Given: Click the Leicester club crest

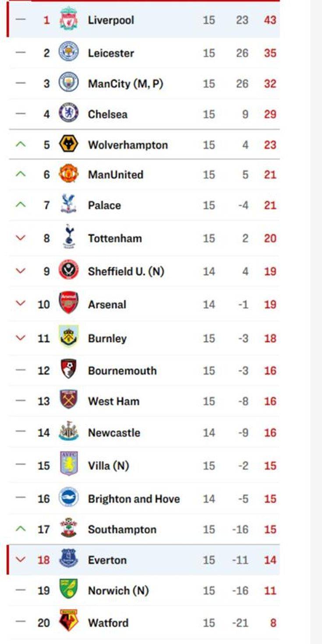Looking at the screenshot, I should pos(69,52).
